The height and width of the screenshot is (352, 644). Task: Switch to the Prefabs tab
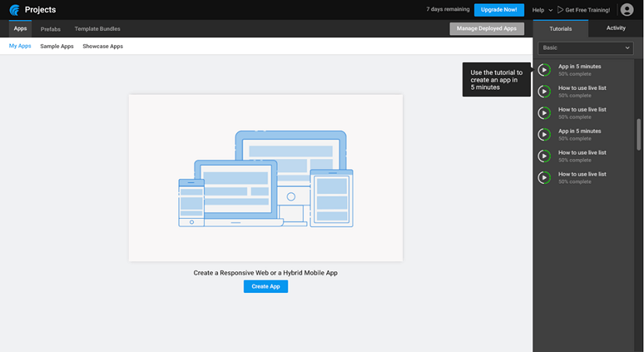click(x=50, y=29)
